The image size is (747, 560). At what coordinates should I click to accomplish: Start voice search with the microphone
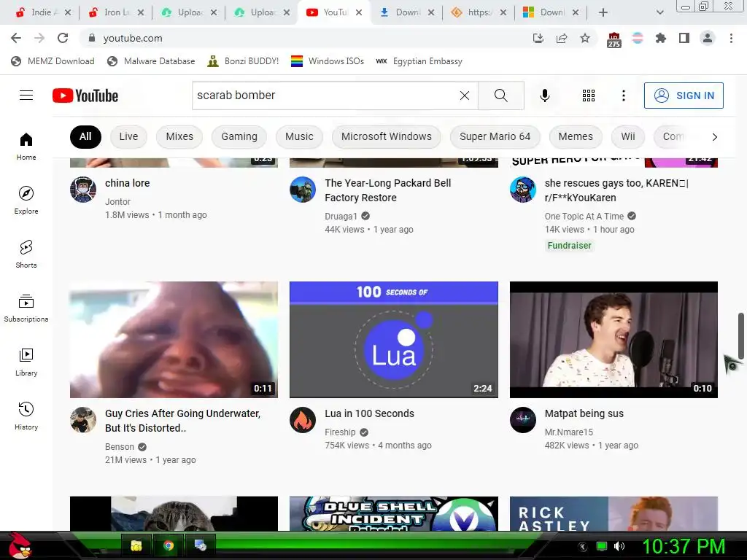click(544, 96)
